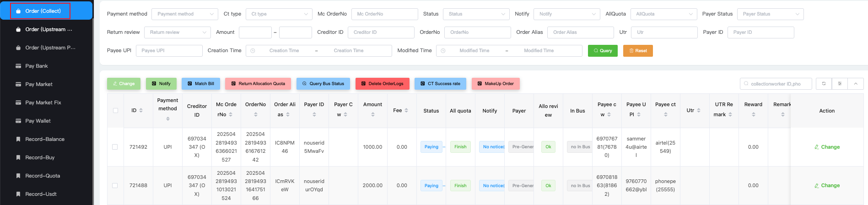The image size is (868, 205).
Task: Open the Payer Status dropdown
Action: [x=770, y=14]
